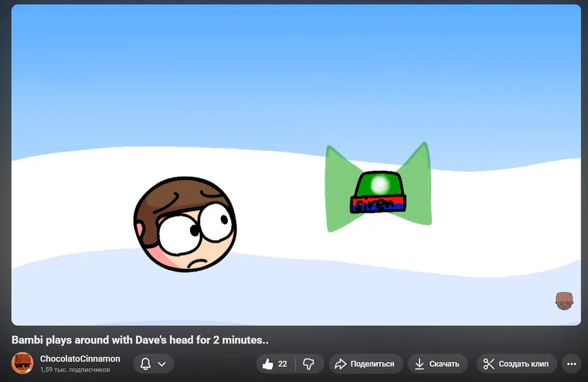Download the video with Скачать button

437,364
